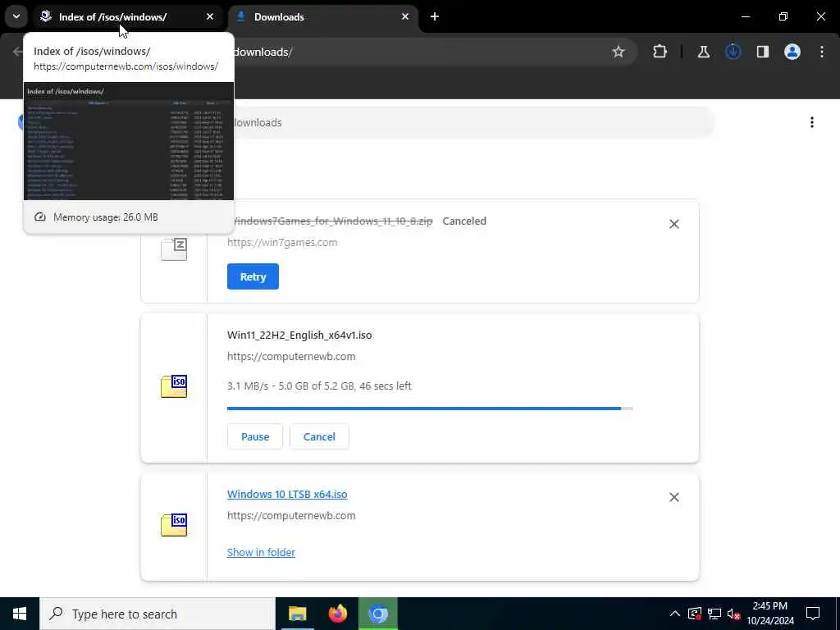This screenshot has height=630, width=840.
Task: Cancel the Win11_22H2 ISO download
Action: pos(319,436)
